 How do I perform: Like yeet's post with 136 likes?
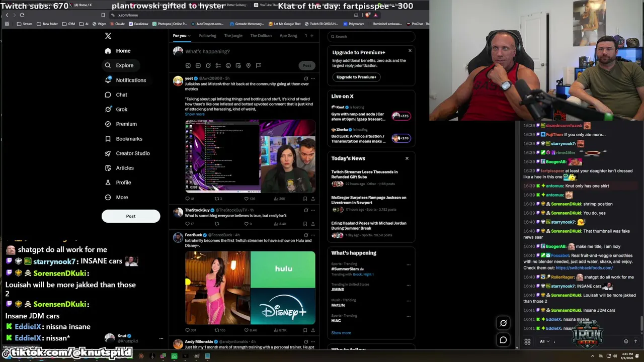(250, 199)
